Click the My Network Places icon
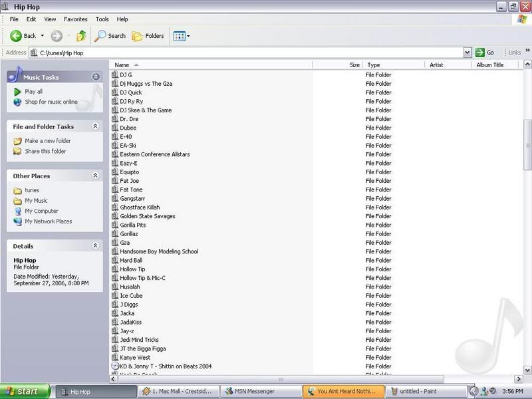Image resolution: width=532 pixels, height=399 pixels. point(18,221)
